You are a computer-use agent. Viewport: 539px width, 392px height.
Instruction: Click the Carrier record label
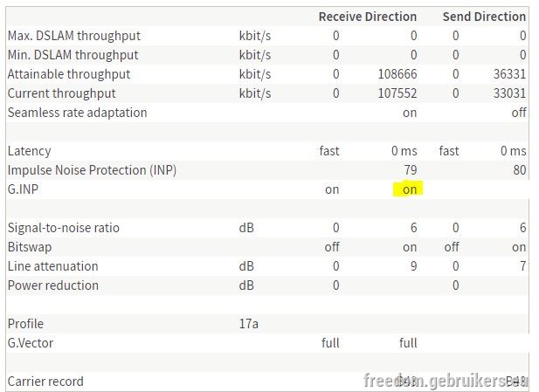click(45, 382)
